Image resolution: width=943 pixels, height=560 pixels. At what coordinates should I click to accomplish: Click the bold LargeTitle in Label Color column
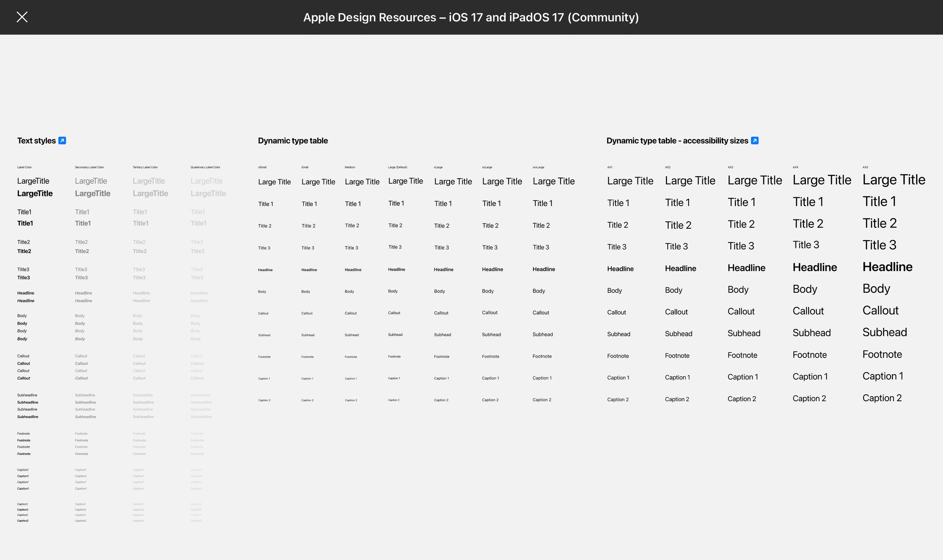(35, 194)
